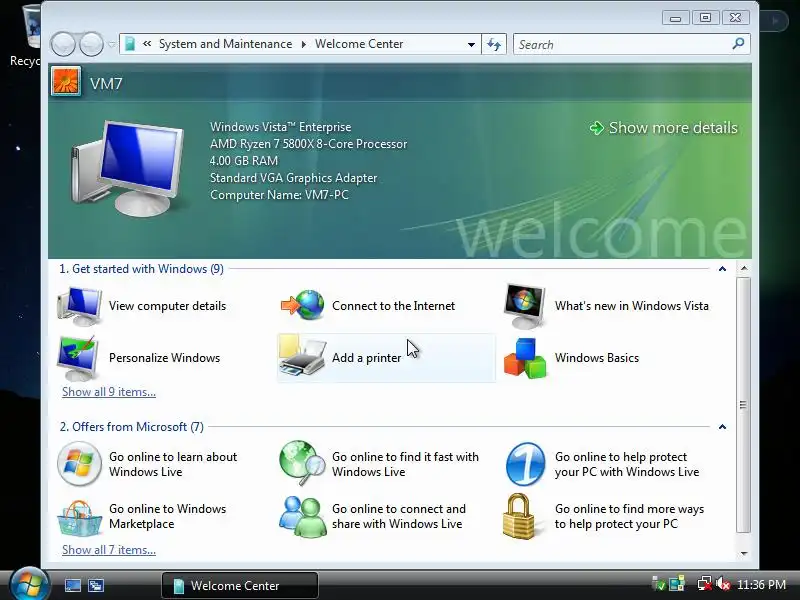Click the refresh button beside address bar
The image size is (800, 600).
(x=494, y=44)
